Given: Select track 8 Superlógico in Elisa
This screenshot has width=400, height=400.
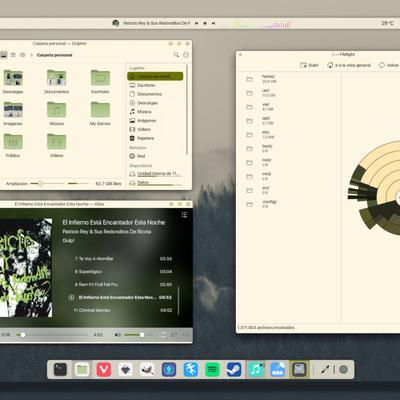Looking at the screenshot, I should pos(123,272).
